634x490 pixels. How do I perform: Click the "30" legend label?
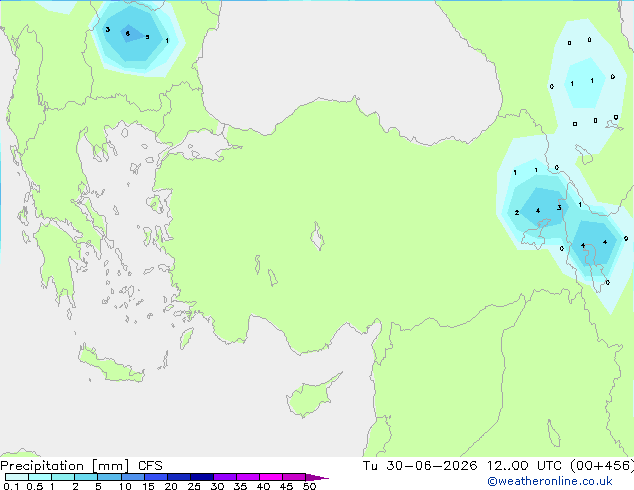click(x=218, y=486)
